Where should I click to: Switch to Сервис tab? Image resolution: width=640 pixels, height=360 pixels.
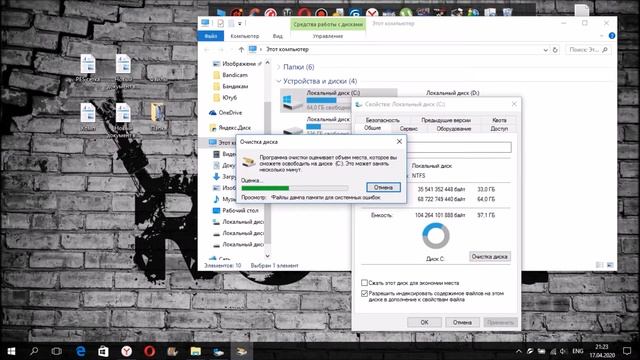coord(408,129)
